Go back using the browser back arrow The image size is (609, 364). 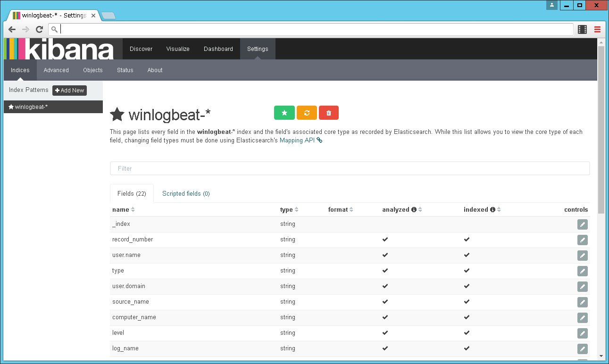coord(12,29)
